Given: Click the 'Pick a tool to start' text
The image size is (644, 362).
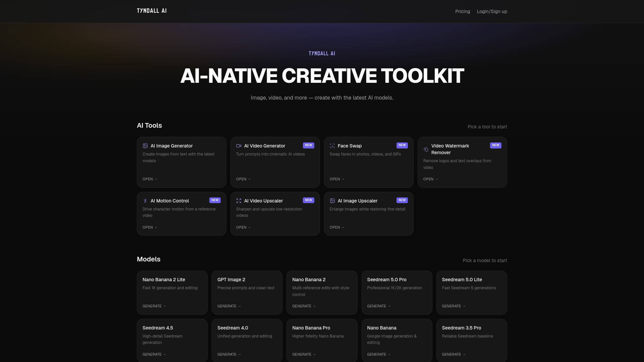Looking at the screenshot, I should pyautogui.click(x=487, y=127).
